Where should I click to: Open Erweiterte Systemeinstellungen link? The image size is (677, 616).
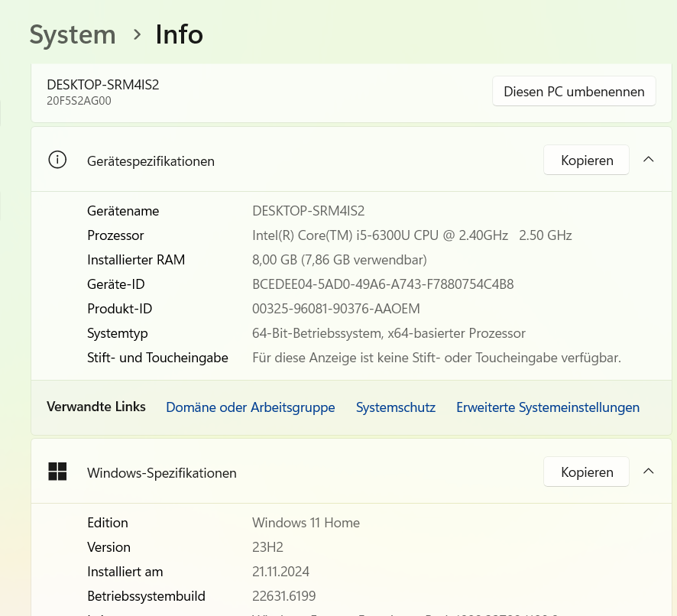click(548, 407)
